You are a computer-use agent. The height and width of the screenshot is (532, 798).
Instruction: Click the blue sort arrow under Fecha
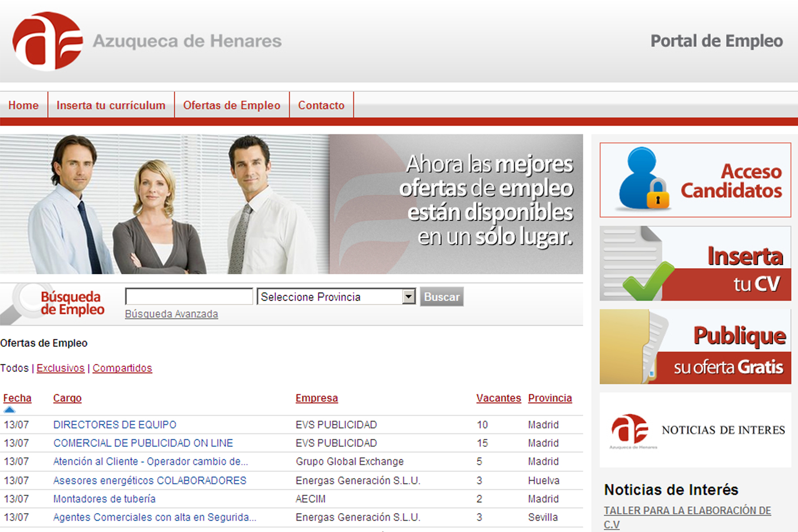tap(9, 410)
